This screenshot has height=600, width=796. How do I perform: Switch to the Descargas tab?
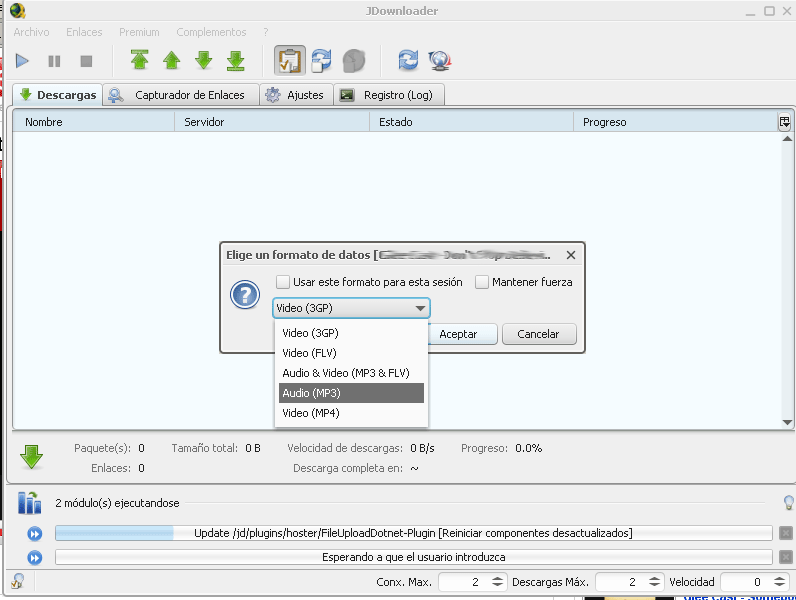click(57, 95)
